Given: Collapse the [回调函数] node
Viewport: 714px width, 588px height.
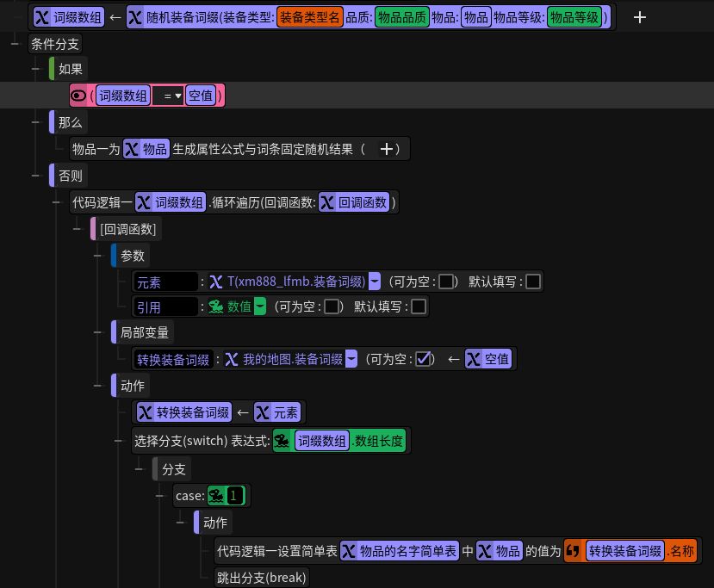Looking at the screenshot, I should [x=77, y=229].
